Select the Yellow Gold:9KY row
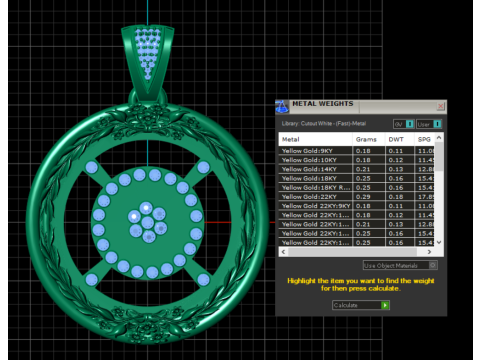Screen dimensions: 480x360 (x=356, y=151)
